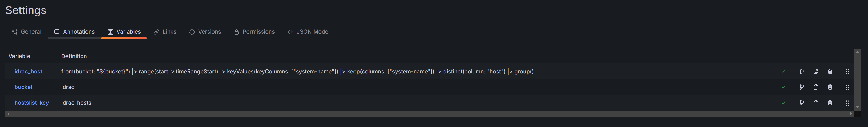Open the Permissions tab
Image resolution: width=868 pixels, height=127 pixels.
click(255, 32)
